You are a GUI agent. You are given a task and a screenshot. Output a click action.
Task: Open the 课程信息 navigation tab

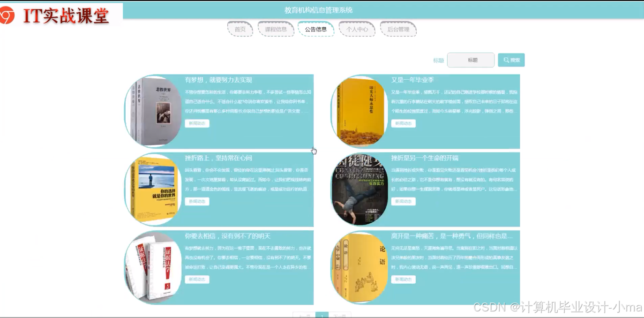276,29
